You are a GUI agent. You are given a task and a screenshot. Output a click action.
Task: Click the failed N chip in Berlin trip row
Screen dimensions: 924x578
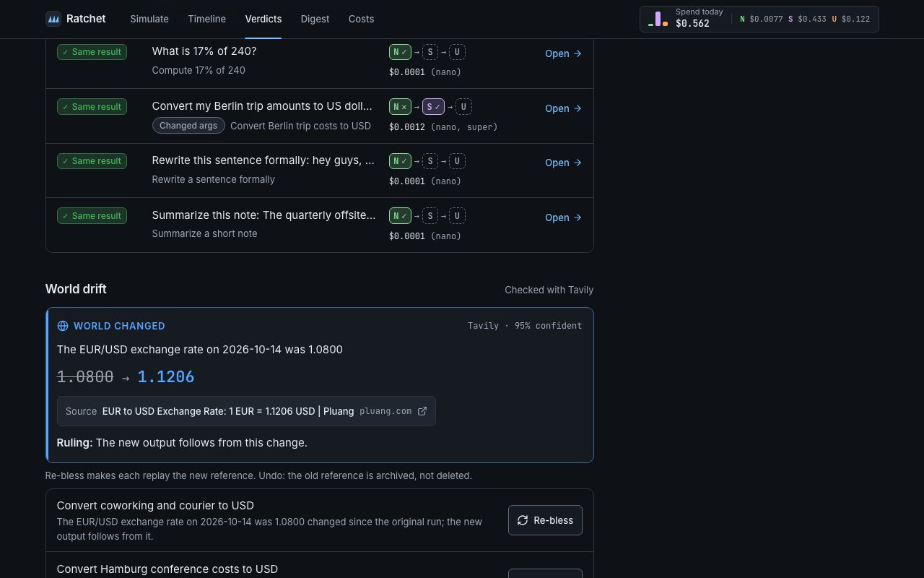click(x=400, y=107)
